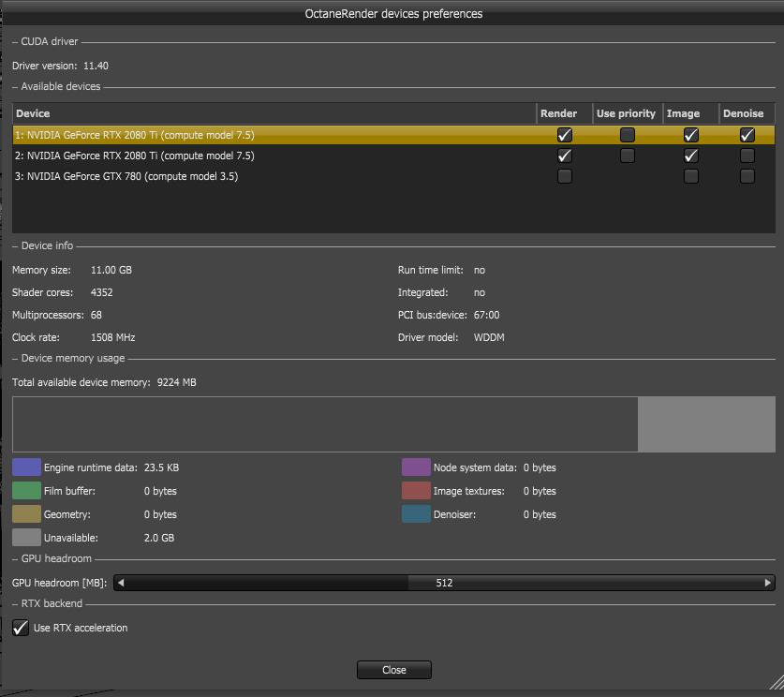This screenshot has width=784, height=697.
Task: Click the Denoise column header
Action: pos(747,113)
